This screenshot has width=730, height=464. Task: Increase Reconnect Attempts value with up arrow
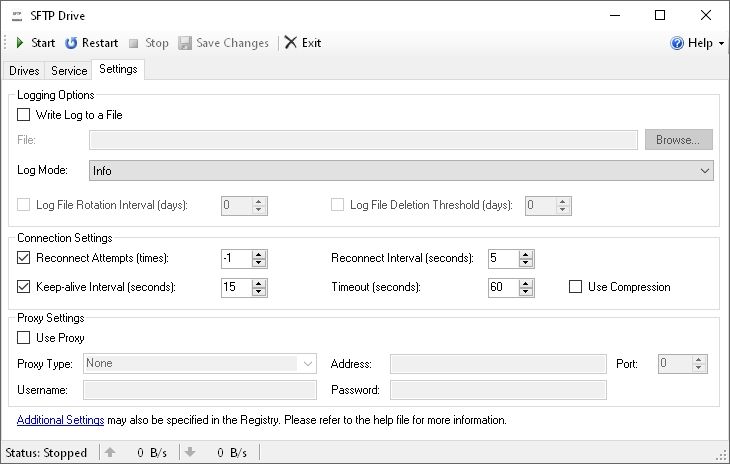(x=259, y=254)
